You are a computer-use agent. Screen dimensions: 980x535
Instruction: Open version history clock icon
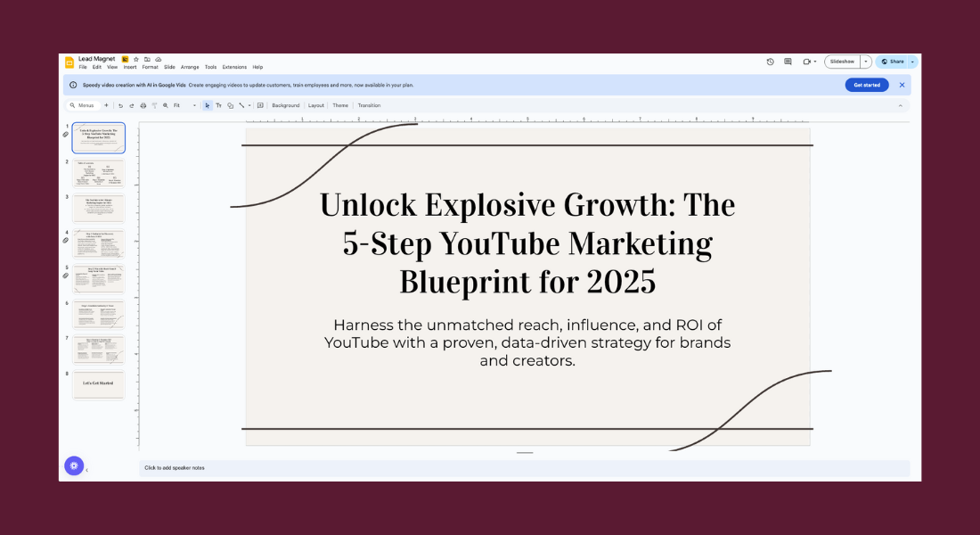coord(770,62)
